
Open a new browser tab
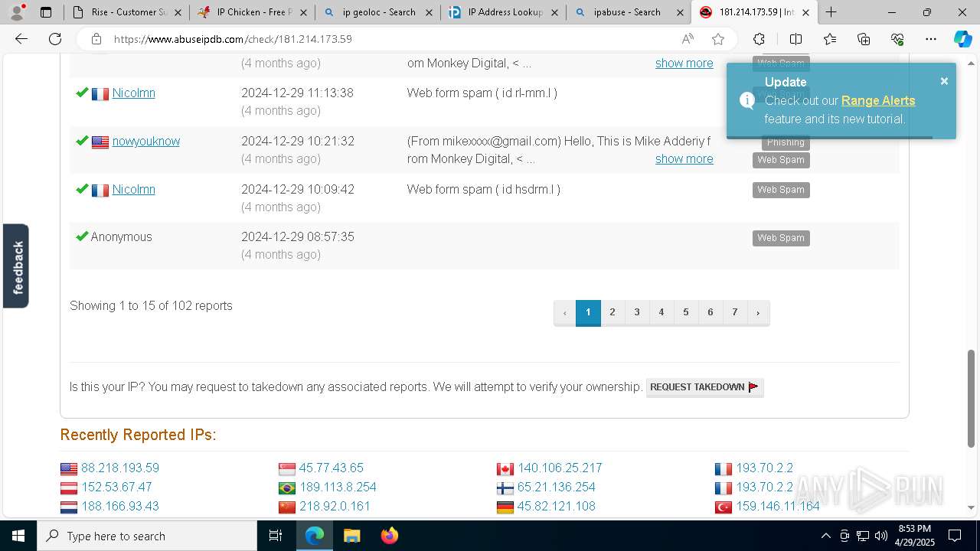coord(831,12)
